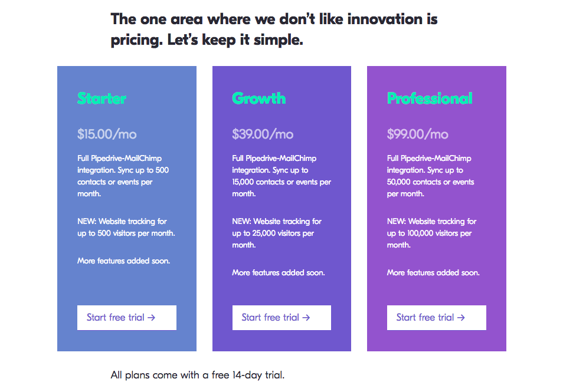Click the pricing headline about innovation
This screenshot has width=563, height=392.
[274, 29]
